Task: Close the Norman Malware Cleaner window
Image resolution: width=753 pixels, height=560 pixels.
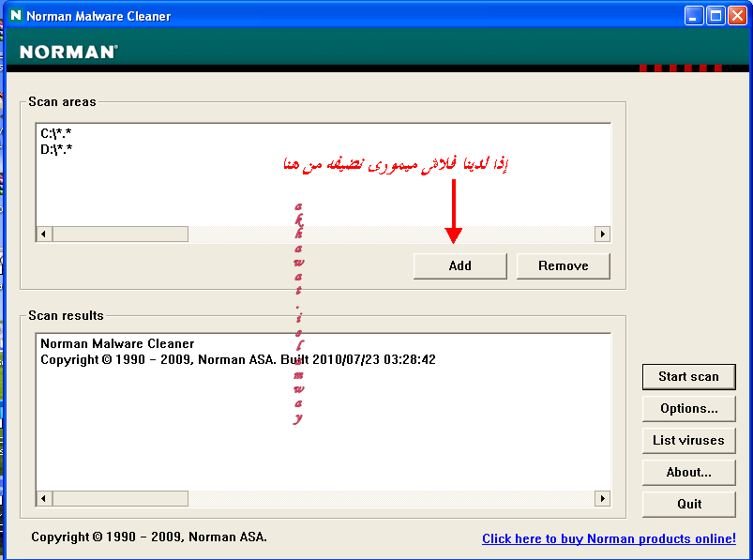Action: click(737, 16)
